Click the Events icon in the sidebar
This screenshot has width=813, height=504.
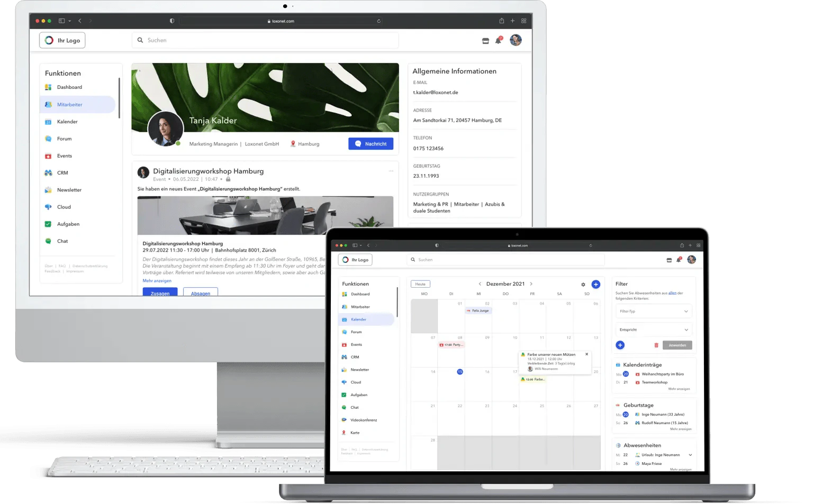(x=49, y=155)
